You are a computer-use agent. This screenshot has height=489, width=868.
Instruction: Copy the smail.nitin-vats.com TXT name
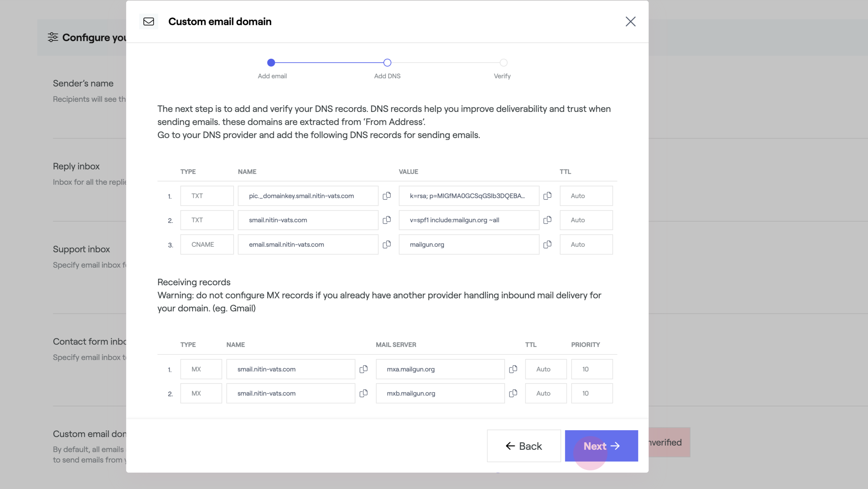(x=387, y=220)
